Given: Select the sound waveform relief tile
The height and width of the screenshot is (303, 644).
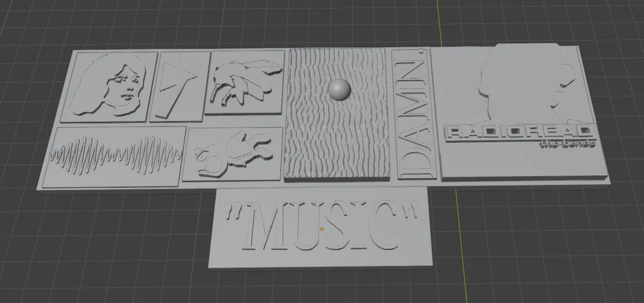Looking at the screenshot, I should pyautogui.click(x=114, y=157).
